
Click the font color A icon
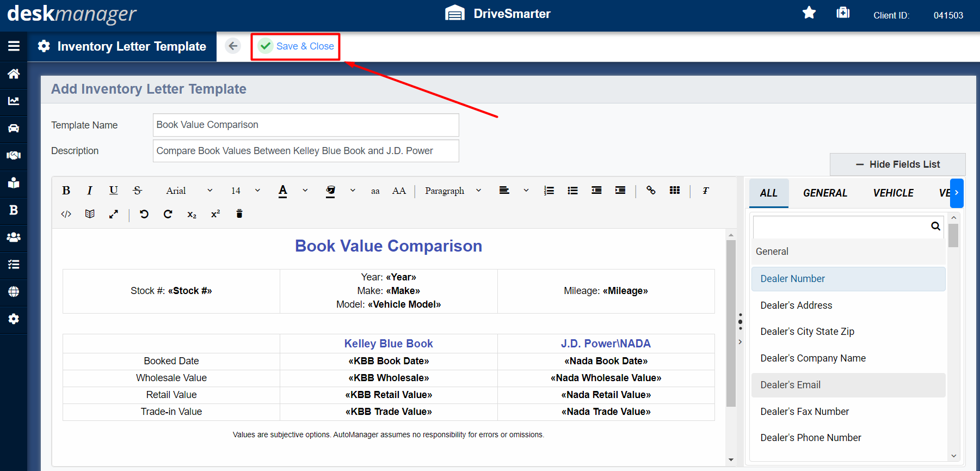[283, 191]
